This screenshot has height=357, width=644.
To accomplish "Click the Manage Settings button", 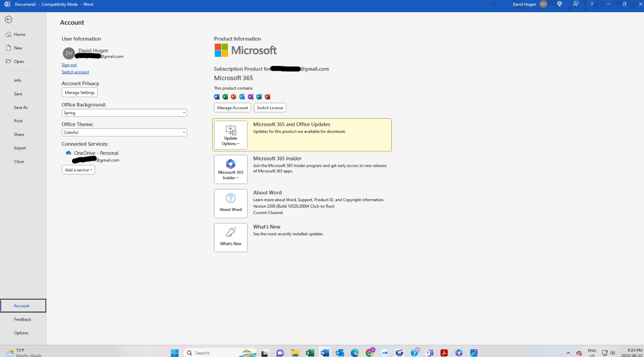I will pyautogui.click(x=79, y=93).
